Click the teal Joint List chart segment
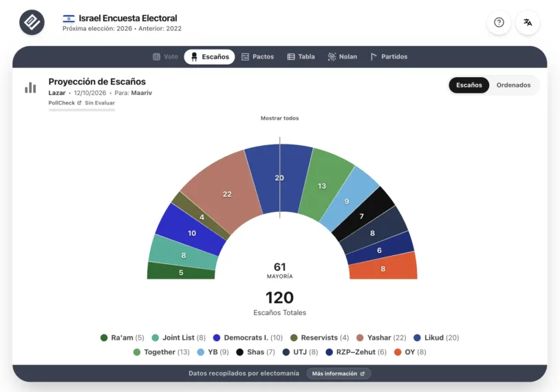Screen dimensions: 560x392 [184, 254]
